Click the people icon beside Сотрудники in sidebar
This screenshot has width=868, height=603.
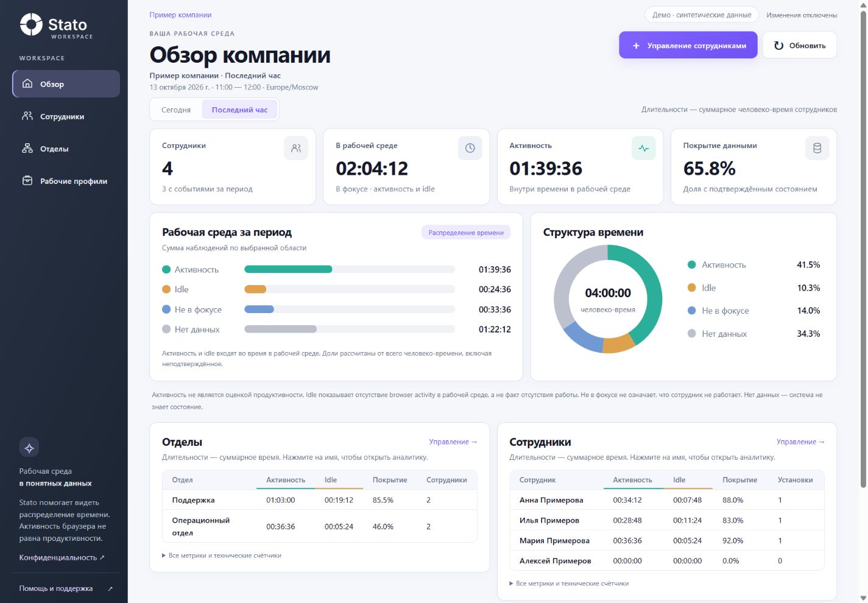point(27,116)
